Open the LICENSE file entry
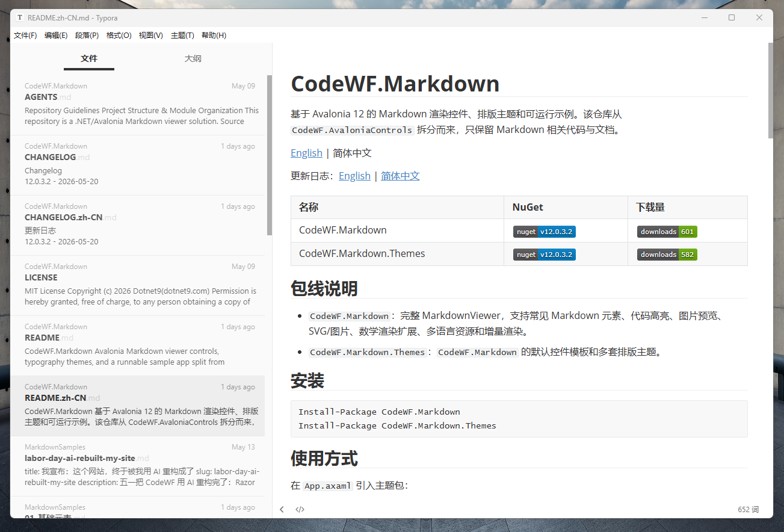This screenshot has height=532, width=784. click(x=137, y=285)
